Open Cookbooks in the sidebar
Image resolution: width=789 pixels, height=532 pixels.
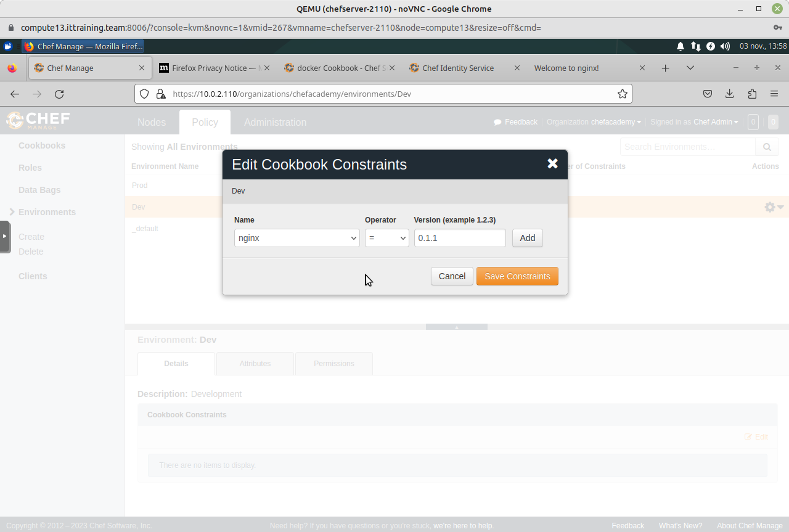42,145
